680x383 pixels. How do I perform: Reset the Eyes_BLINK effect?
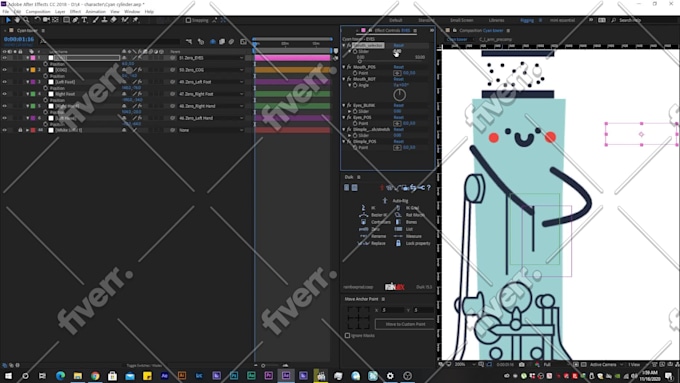click(x=399, y=105)
